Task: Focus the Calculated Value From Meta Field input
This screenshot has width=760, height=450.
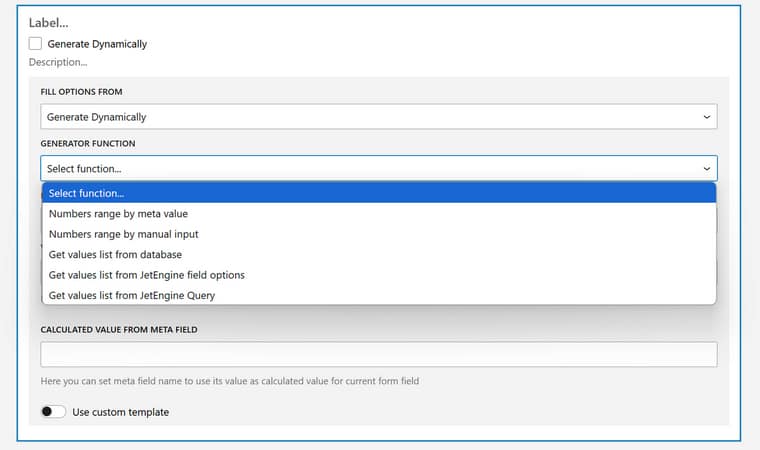Action: (378, 355)
